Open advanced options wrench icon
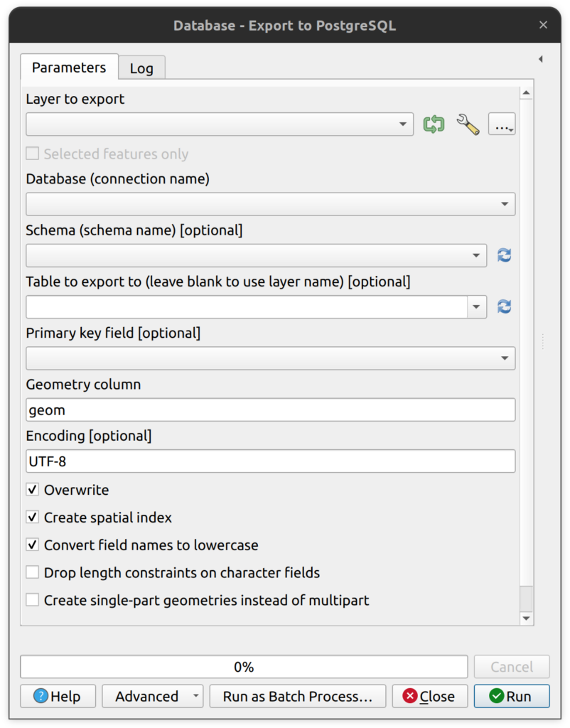This screenshot has height=728, width=570. [x=468, y=124]
